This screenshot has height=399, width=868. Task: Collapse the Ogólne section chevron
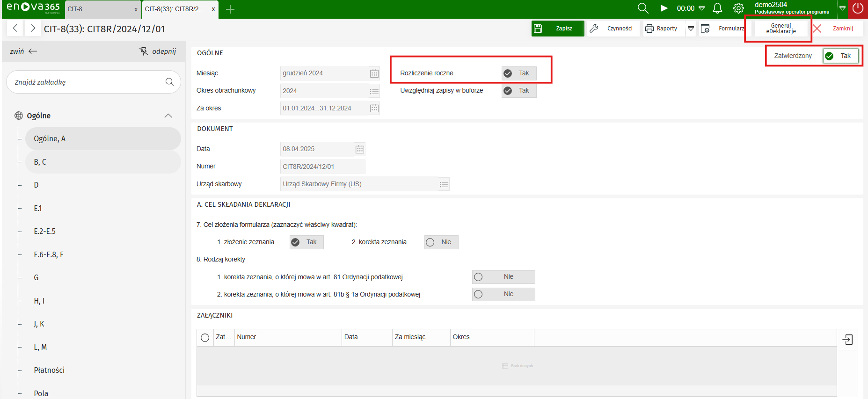click(x=168, y=116)
